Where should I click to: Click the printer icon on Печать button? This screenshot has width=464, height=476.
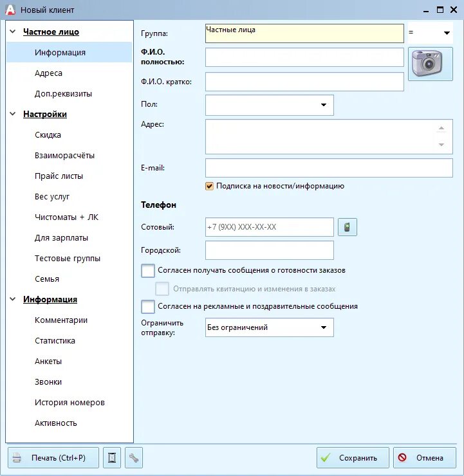(17, 457)
